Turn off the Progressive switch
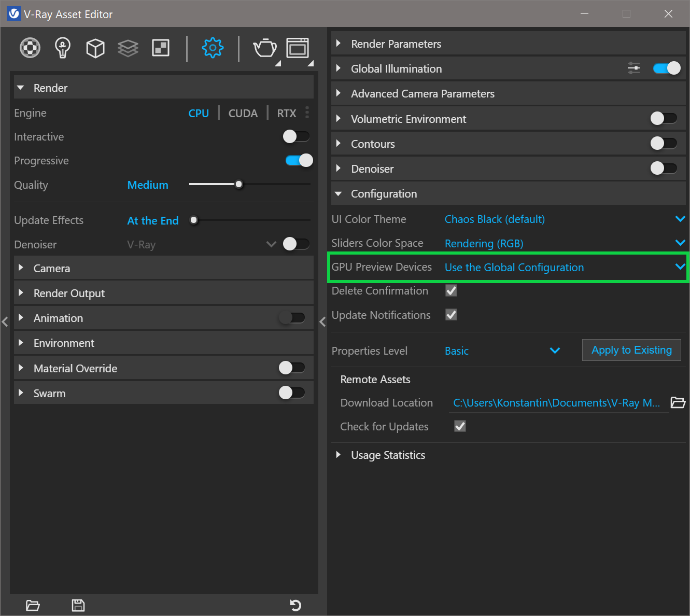 click(299, 160)
